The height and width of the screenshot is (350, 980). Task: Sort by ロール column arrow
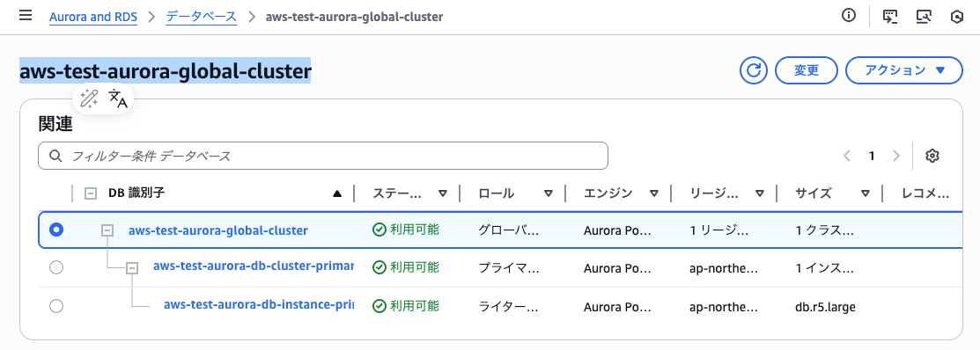[549, 193]
